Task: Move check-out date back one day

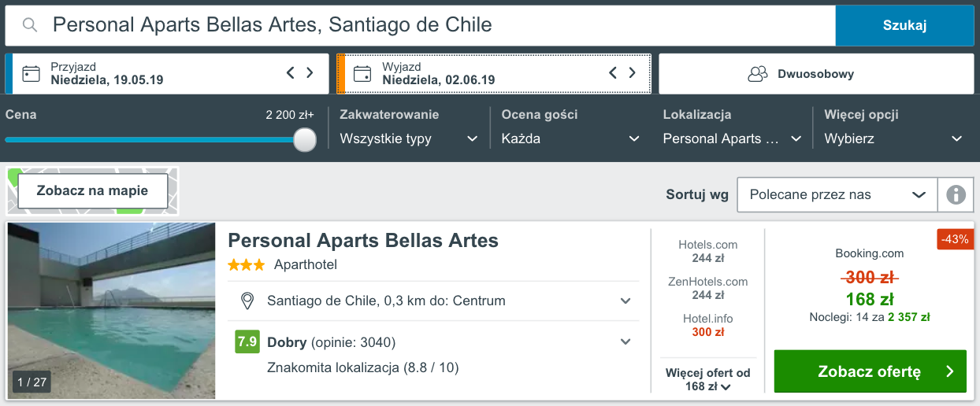Action: click(x=613, y=73)
